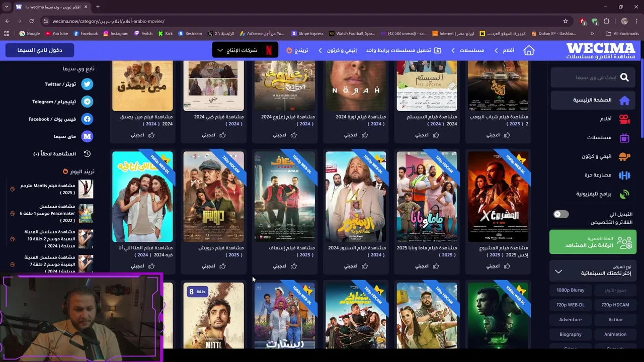
Task: Open تريندج trending link
Action: point(297,50)
